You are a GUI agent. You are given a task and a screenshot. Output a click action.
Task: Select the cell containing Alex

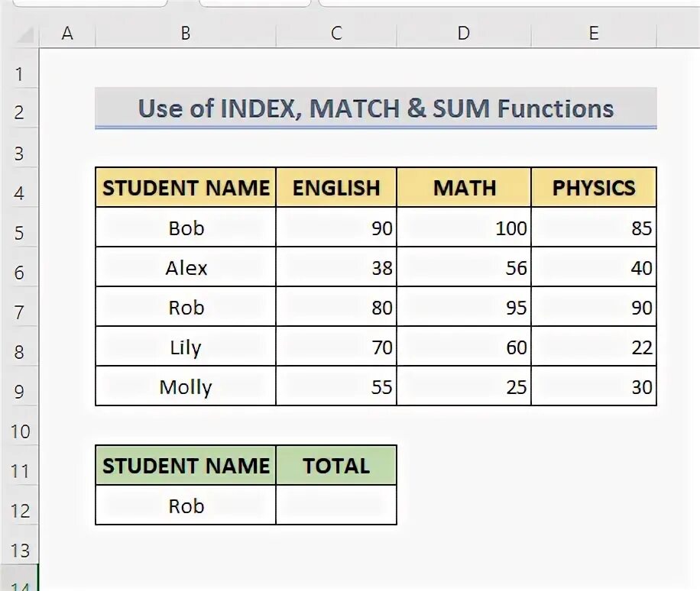(x=186, y=267)
